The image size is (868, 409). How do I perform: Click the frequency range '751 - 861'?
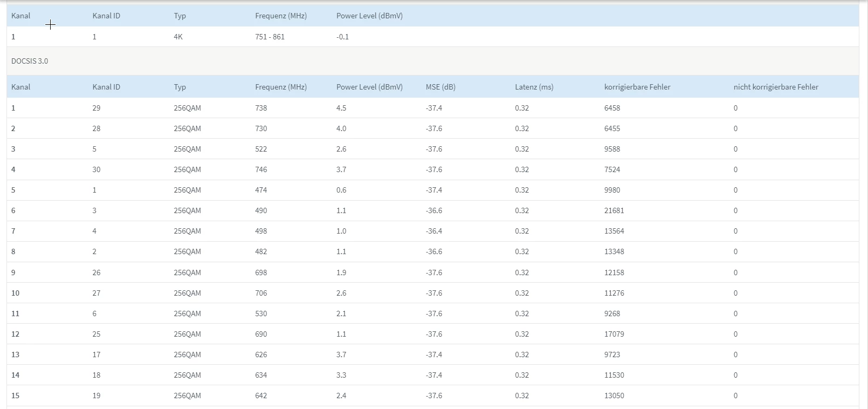pos(270,37)
